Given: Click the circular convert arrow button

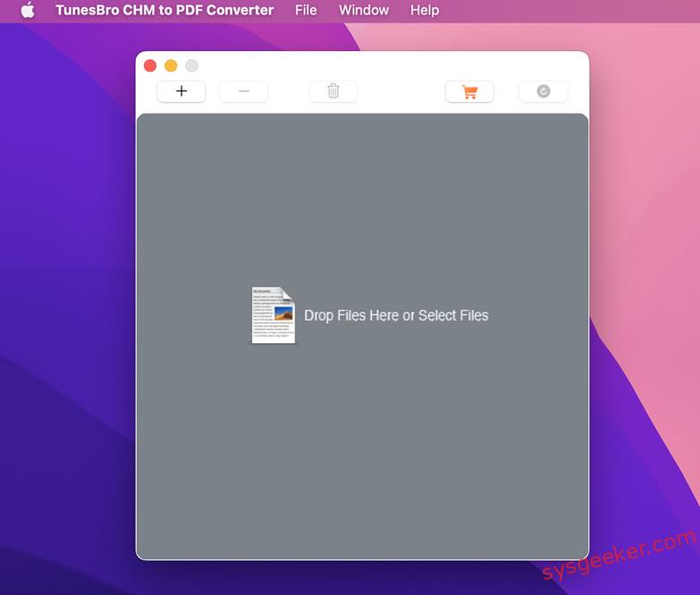Looking at the screenshot, I should (544, 91).
